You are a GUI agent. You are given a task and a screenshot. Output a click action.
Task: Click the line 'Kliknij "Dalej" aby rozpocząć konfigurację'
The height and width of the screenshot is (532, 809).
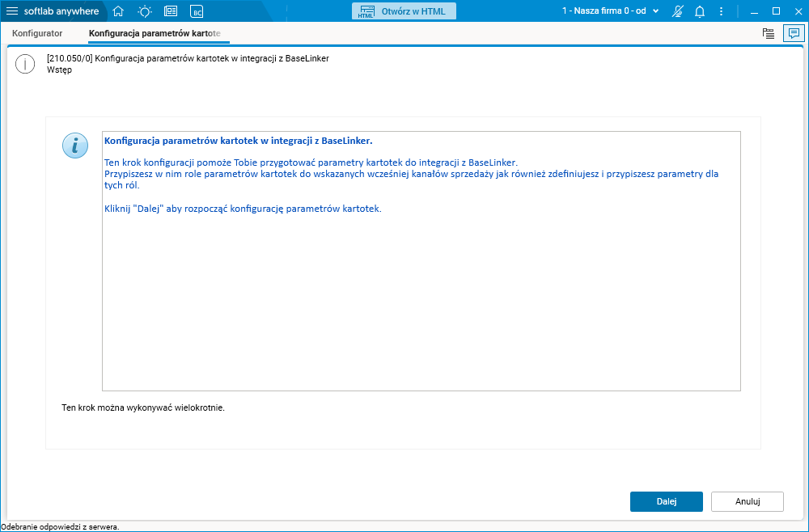click(x=243, y=209)
